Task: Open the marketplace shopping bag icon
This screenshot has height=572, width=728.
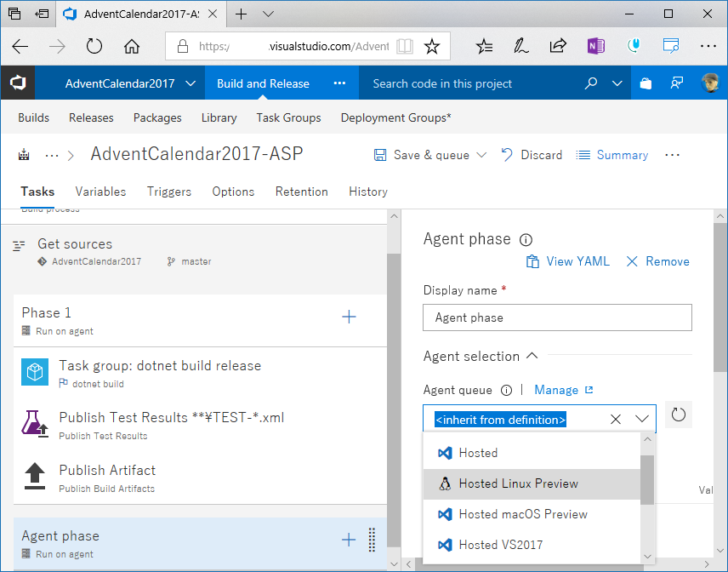Action: pos(646,83)
